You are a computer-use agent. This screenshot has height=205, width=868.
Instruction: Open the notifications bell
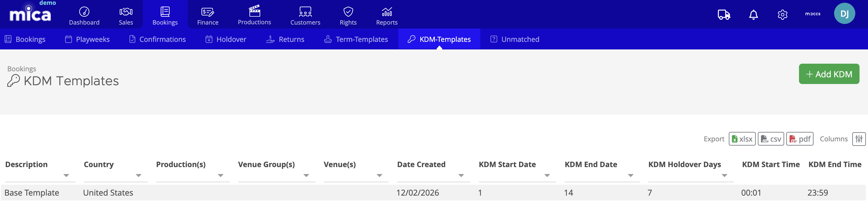(x=753, y=15)
